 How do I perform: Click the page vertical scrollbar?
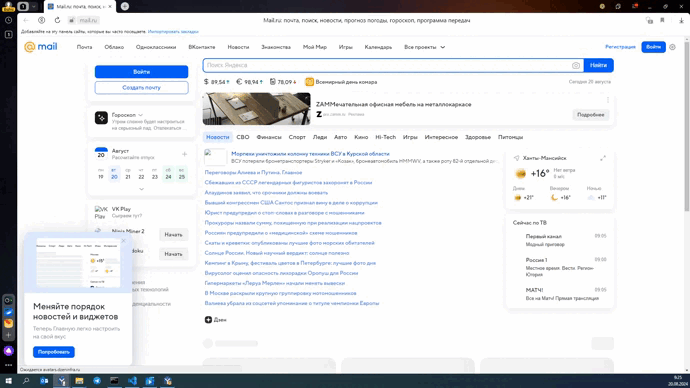(x=686, y=126)
